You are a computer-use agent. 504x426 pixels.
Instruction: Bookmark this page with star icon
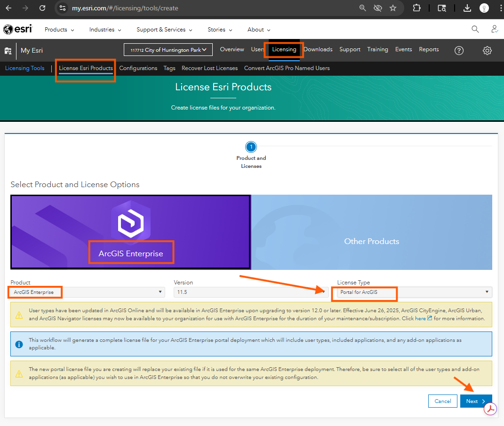coord(393,8)
